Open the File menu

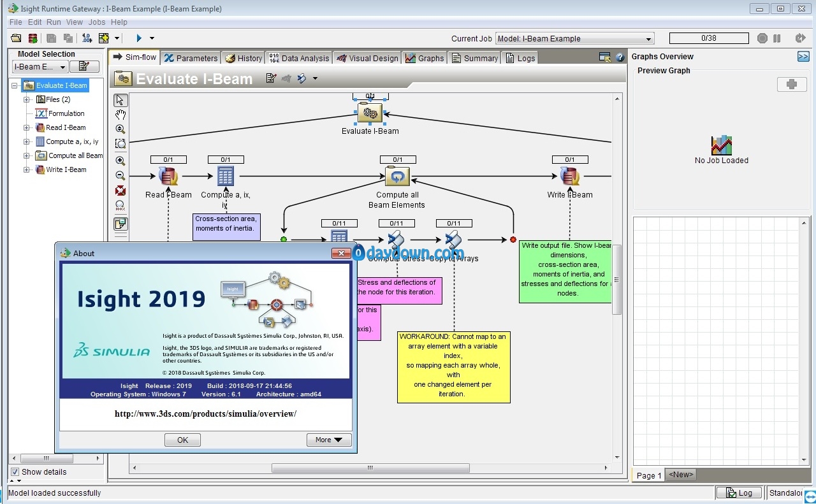pyautogui.click(x=16, y=22)
